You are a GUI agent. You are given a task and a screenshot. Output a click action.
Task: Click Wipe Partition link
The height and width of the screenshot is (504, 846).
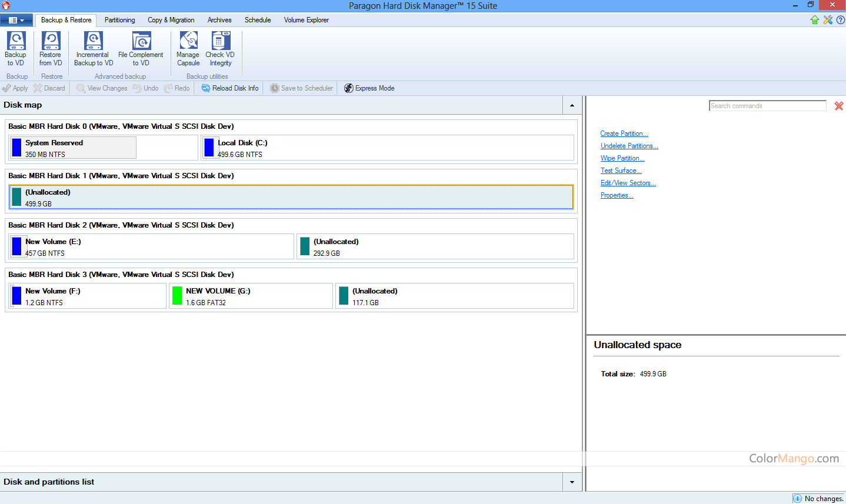point(622,158)
